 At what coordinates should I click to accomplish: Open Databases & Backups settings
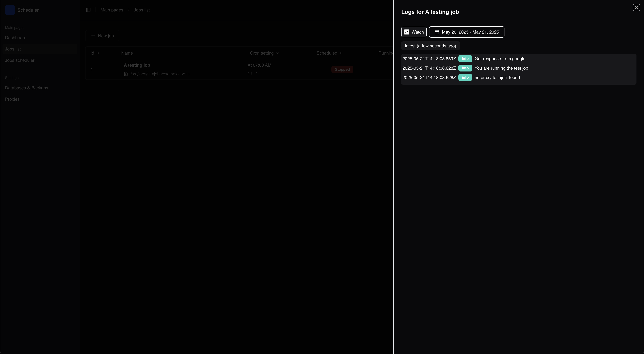pyautogui.click(x=26, y=88)
